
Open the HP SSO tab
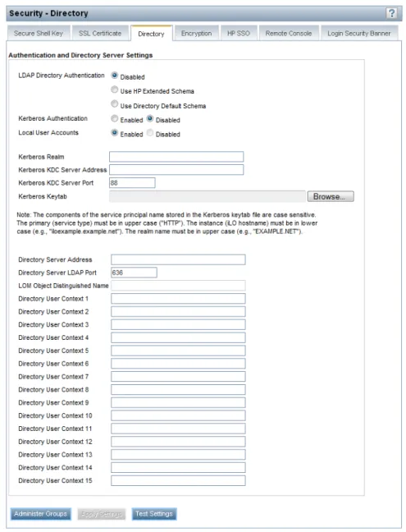pos(239,33)
